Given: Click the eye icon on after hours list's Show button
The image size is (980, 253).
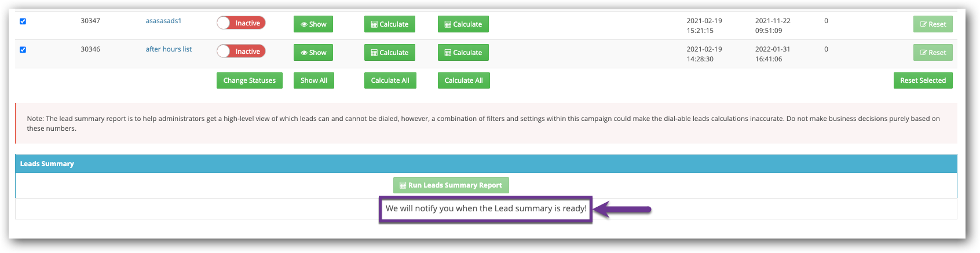Looking at the screenshot, I should (304, 53).
